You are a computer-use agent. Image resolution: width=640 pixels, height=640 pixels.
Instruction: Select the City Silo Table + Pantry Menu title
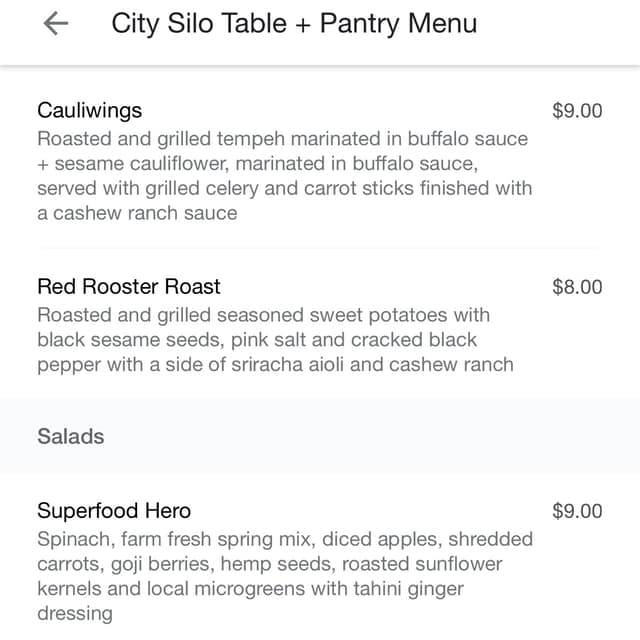pos(294,24)
